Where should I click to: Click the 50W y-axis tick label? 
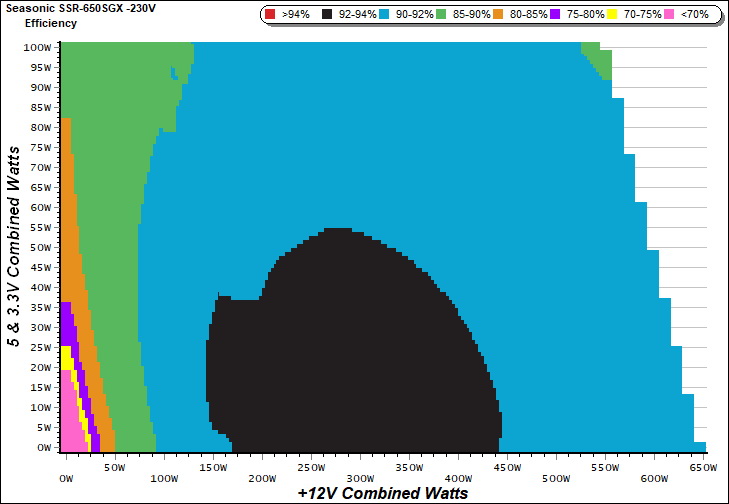[x=40, y=247]
